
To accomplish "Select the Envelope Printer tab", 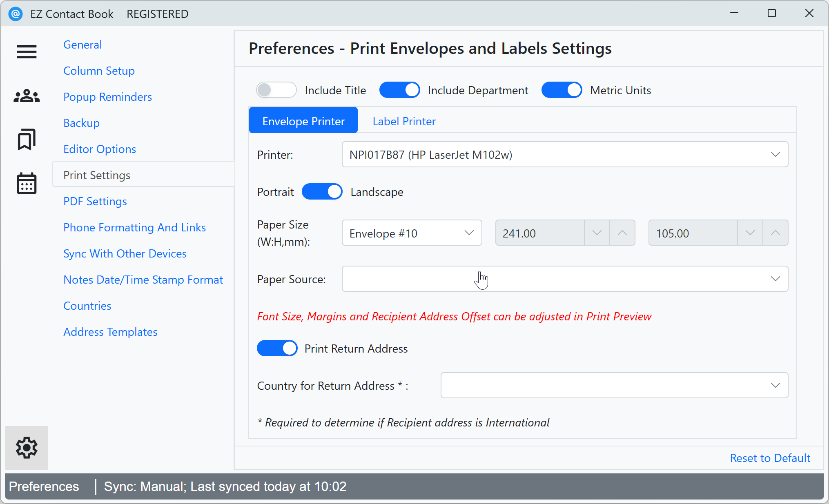I will pyautogui.click(x=303, y=121).
